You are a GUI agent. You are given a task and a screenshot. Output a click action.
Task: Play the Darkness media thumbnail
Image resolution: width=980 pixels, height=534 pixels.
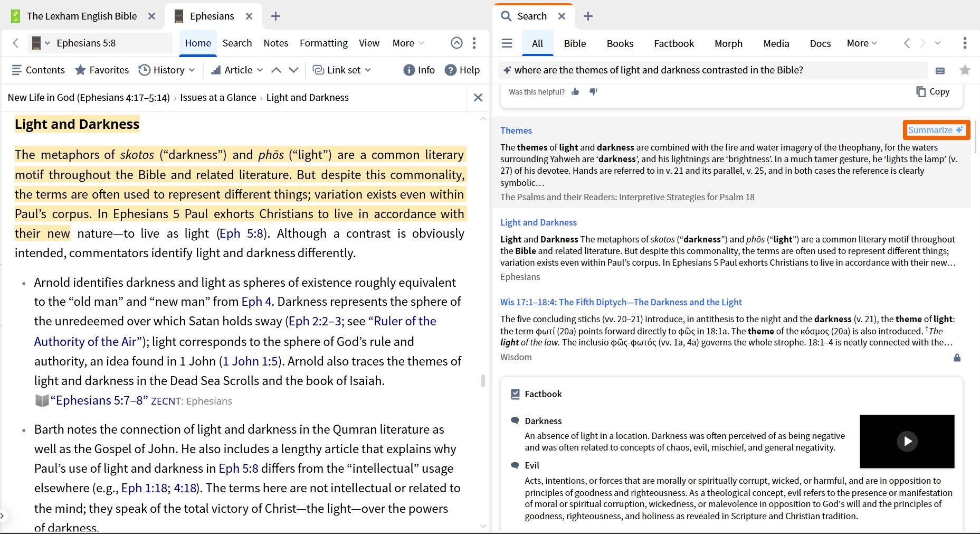point(907,441)
